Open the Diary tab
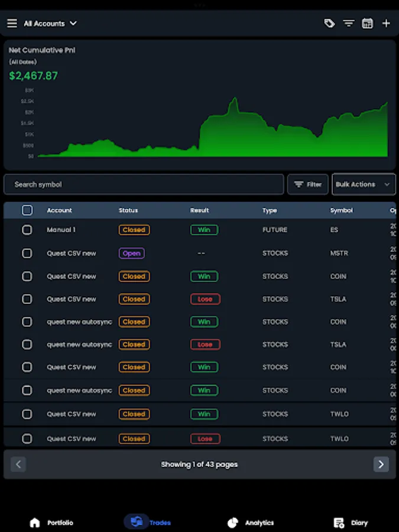This screenshot has height=532, width=399. 351,523
